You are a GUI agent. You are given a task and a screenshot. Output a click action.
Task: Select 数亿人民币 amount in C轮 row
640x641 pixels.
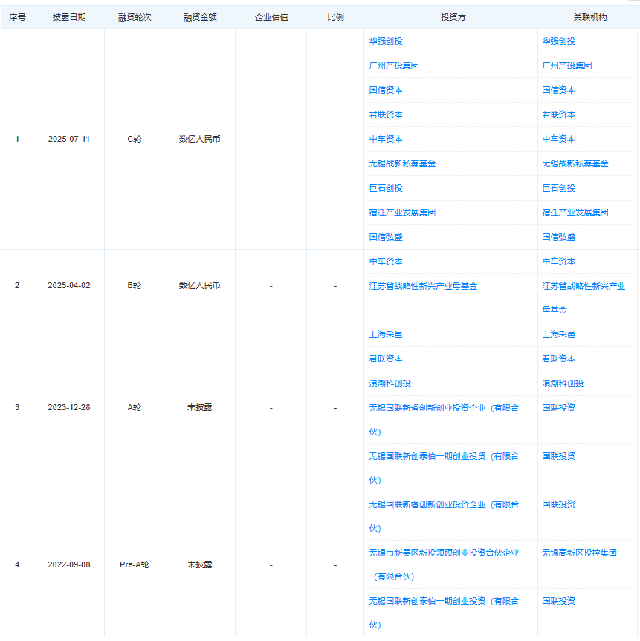tap(199, 139)
